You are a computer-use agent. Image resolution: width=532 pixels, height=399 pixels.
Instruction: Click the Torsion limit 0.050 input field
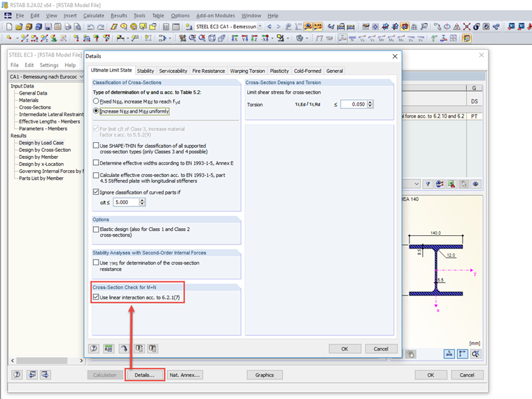[354, 104]
